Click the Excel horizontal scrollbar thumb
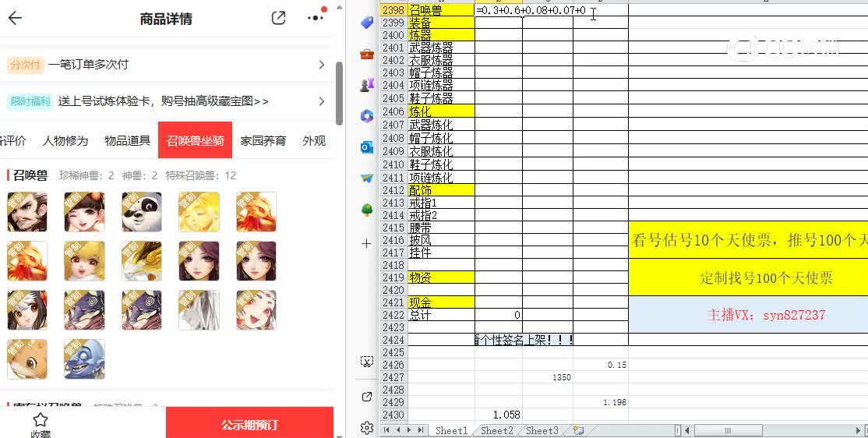Viewport: 868px width, 438px height. [x=729, y=430]
